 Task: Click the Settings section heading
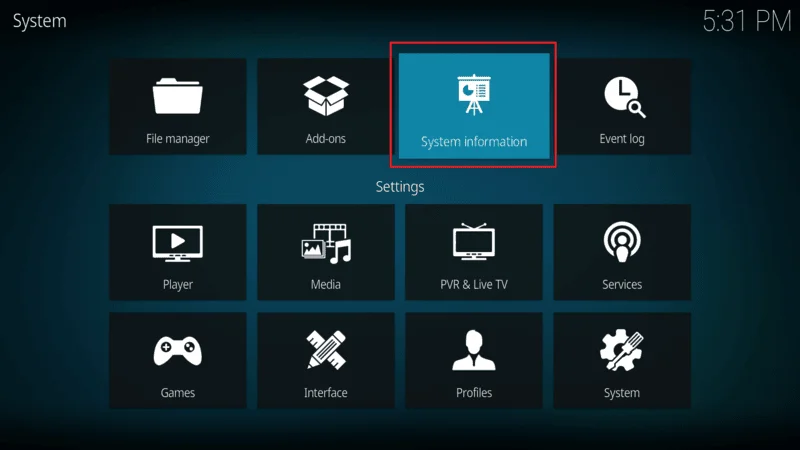pyautogui.click(x=400, y=187)
